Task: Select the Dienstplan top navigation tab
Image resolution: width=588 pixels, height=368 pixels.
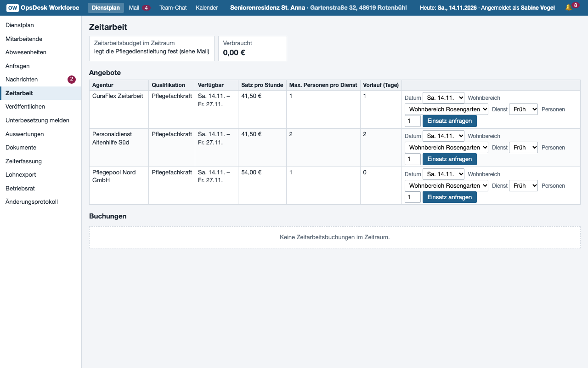Action: pyautogui.click(x=106, y=8)
